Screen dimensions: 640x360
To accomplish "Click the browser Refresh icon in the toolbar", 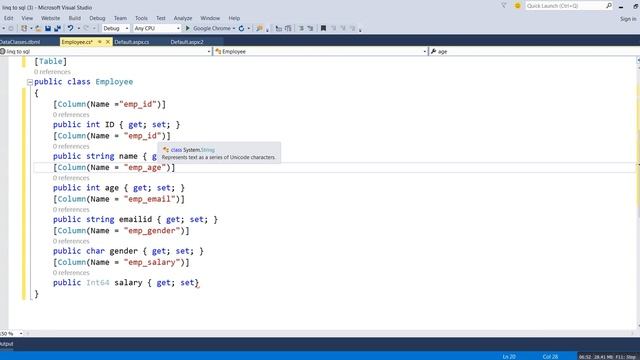I will pos(241,28).
